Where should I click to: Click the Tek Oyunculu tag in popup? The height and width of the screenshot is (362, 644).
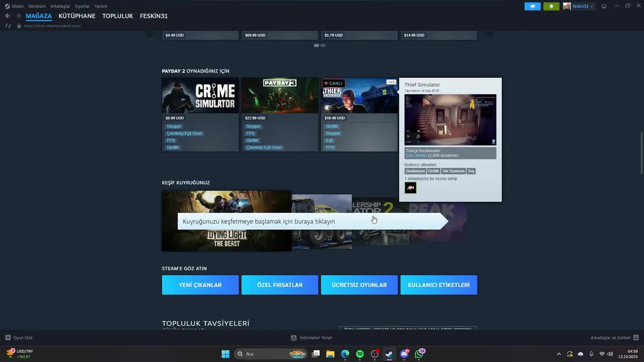453,171
